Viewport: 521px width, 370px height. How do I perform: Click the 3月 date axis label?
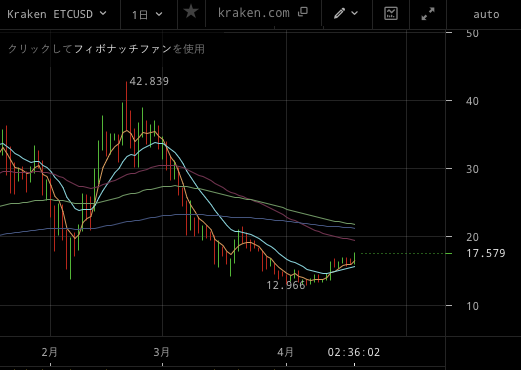(162, 352)
